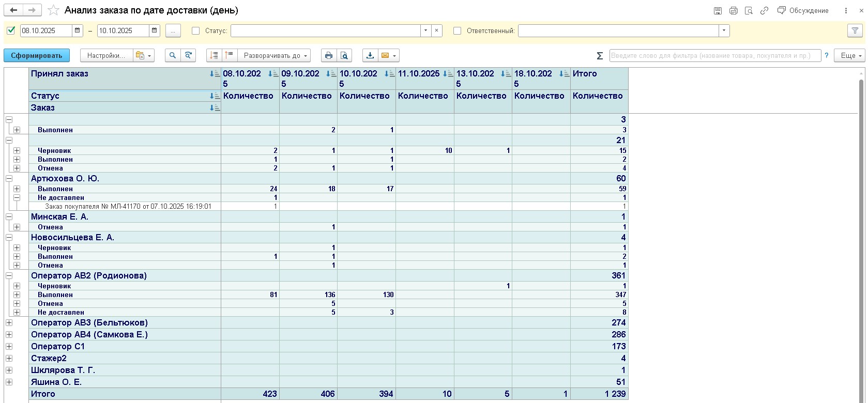868x403 pixels.
Task: Uncheck the date period checkbox
Action: click(11, 31)
